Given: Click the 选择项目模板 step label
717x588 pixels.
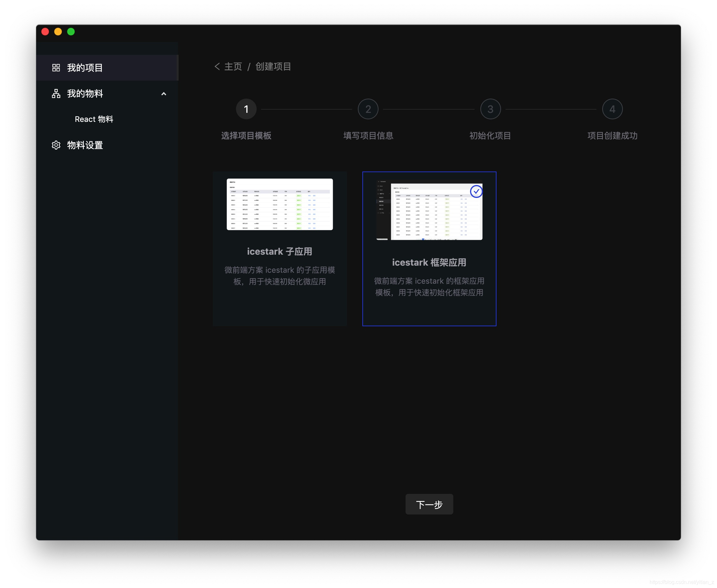Looking at the screenshot, I should click(246, 135).
